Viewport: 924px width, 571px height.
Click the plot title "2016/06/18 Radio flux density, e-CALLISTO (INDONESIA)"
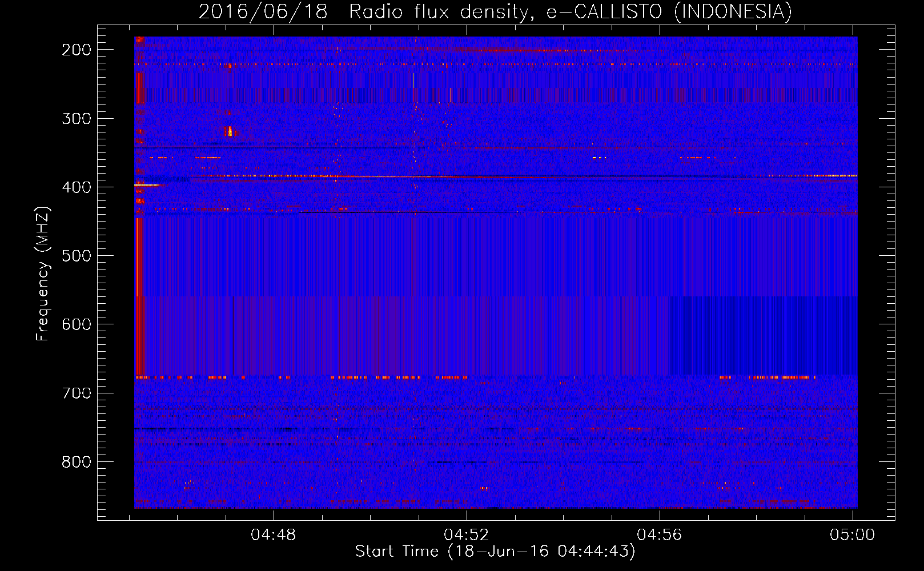pyautogui.click(x=495, y=11)
